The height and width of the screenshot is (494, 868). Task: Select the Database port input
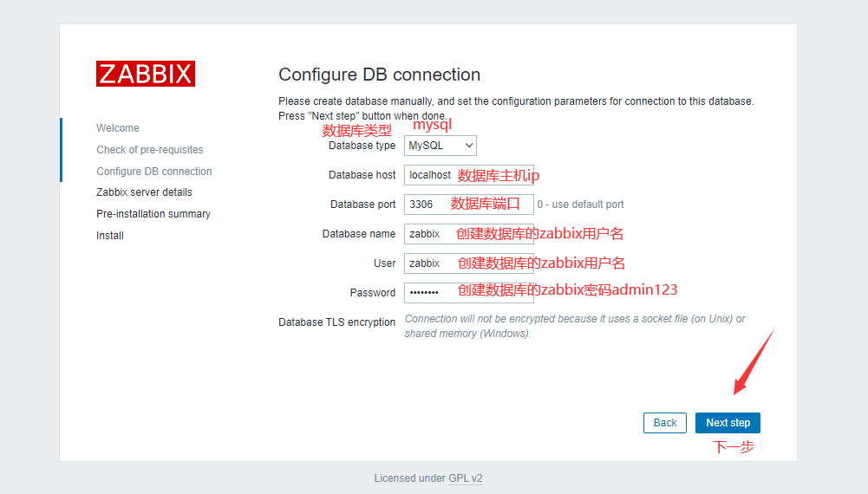tap(469, 205)
